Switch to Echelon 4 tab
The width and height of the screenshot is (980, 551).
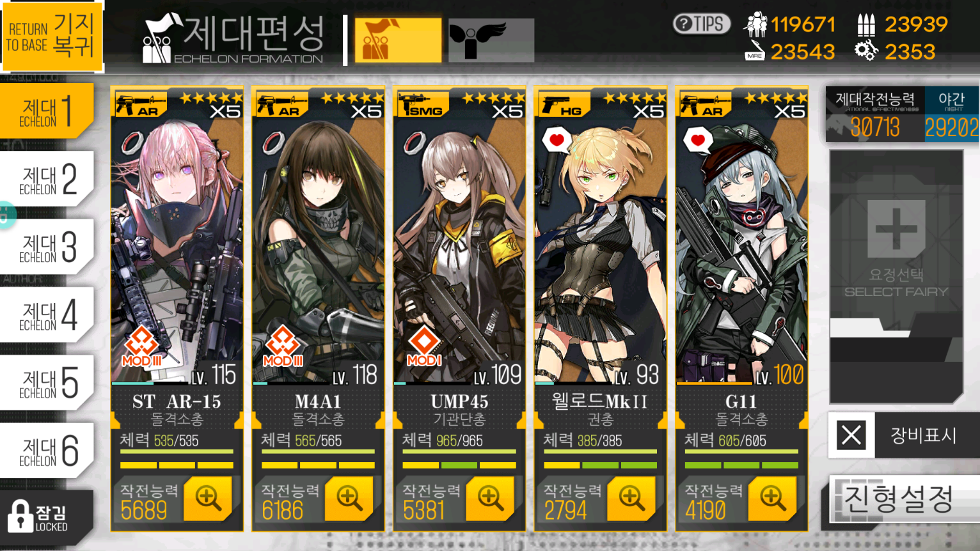tap(47, 315)
